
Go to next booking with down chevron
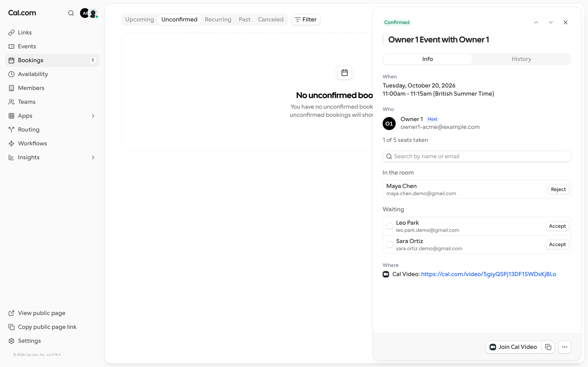[x=551, y=22]
